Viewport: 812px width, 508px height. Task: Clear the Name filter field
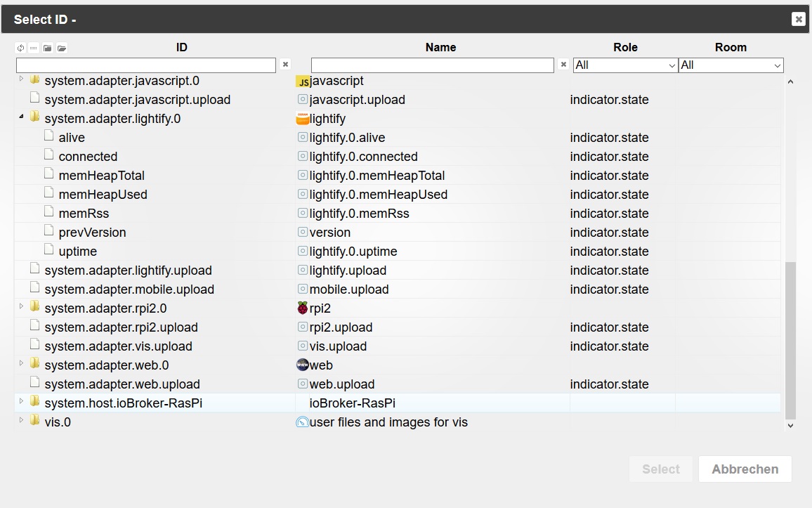(x=563, y=65)
